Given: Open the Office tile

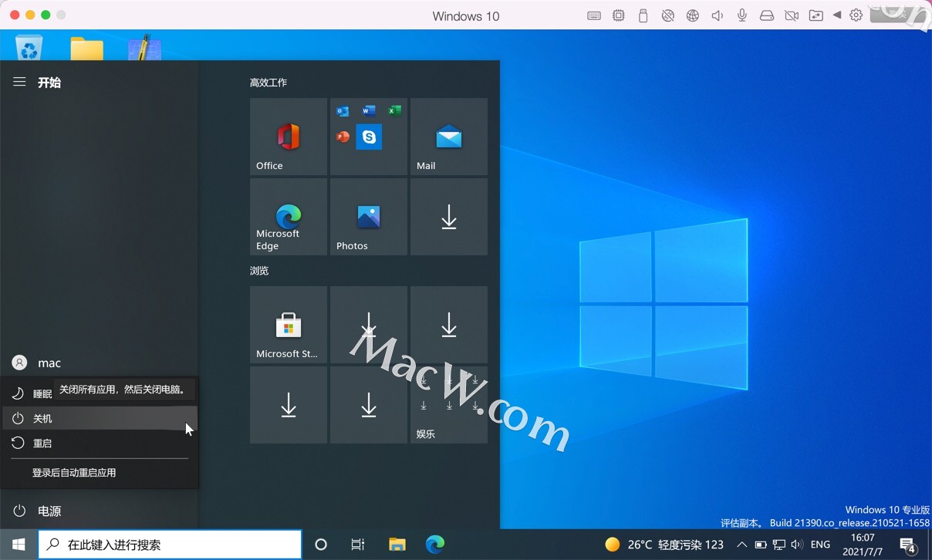Looking at the screenshot, I should (x=289, y=137).
